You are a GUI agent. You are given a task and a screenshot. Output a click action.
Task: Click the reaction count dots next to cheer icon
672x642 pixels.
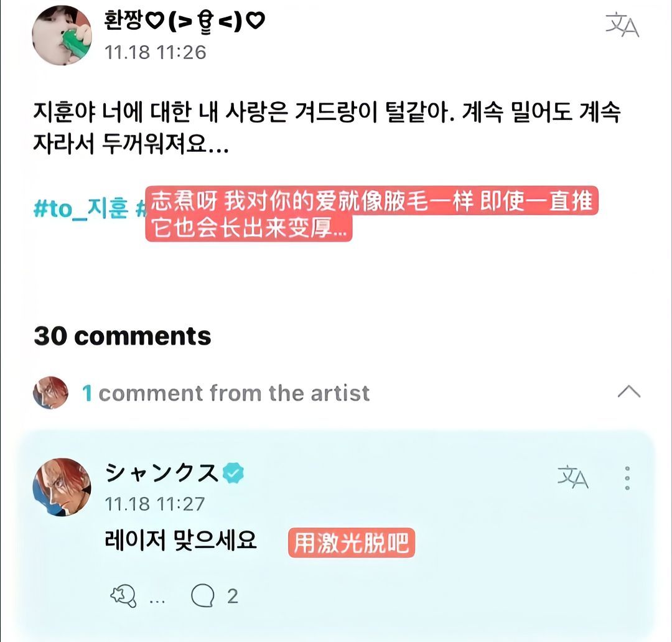click(157, 599)
